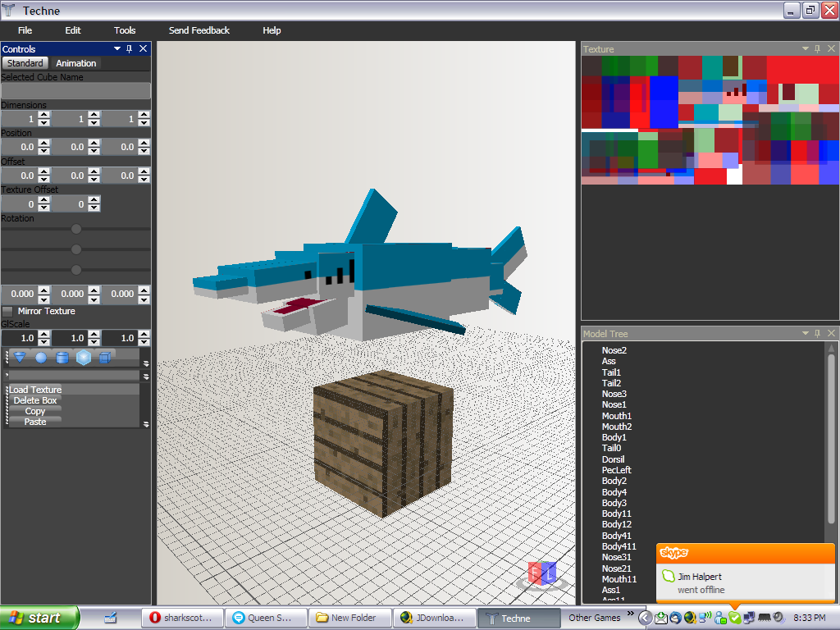The width and height of the screenshot is (840, 630).
Task: Open the Controls panel dropdown arrow
Action: 116,48
